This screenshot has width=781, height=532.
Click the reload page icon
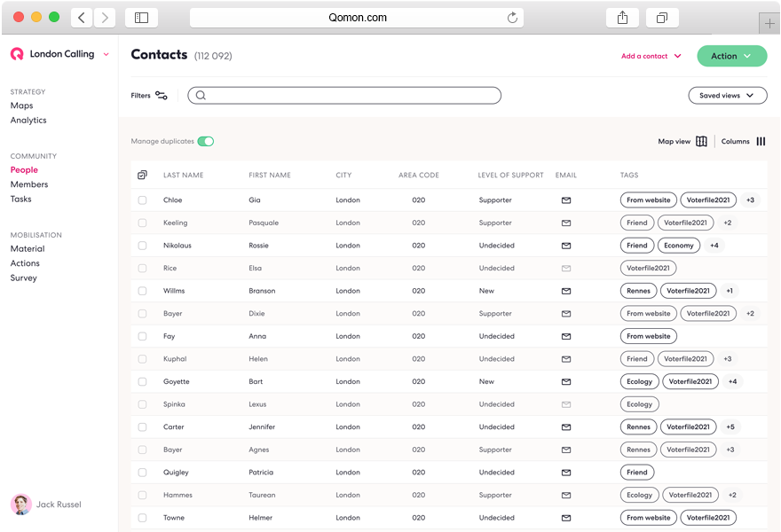(512, 18)
